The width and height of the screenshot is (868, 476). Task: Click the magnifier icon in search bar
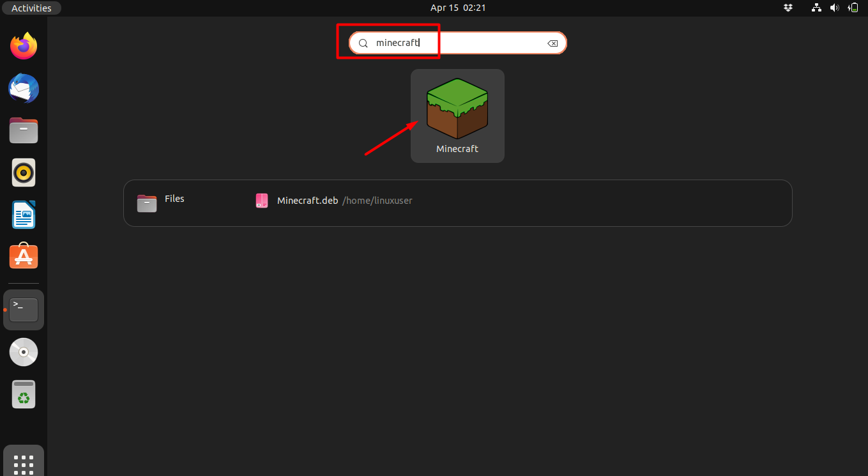(363, 43)
